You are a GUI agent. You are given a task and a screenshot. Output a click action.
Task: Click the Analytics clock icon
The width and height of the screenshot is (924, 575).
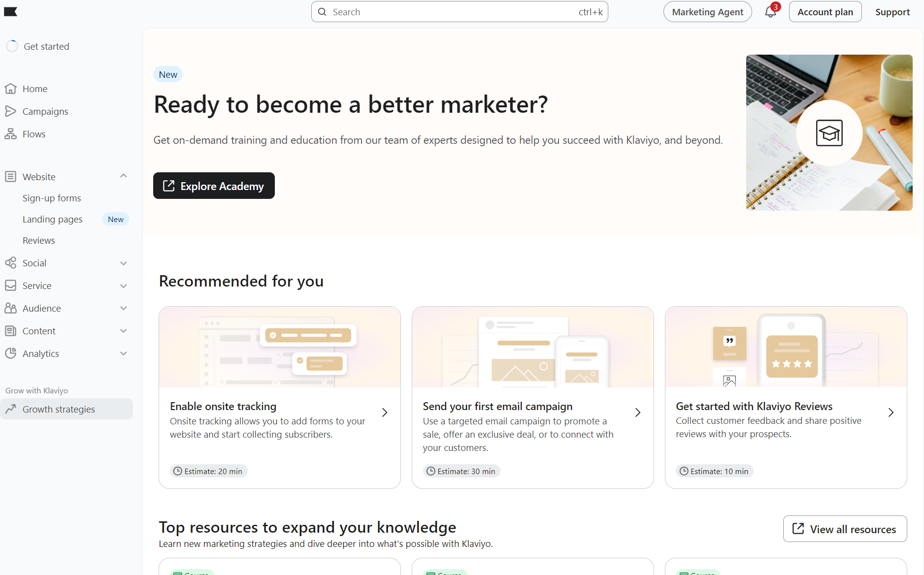coord(11,353)
